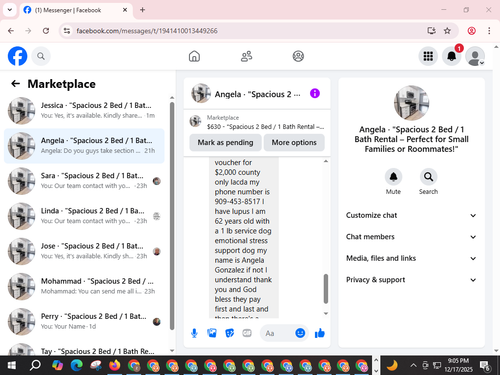Viewport: 500px width, 375px height.
Task: Select the Messenger | Facebook tab
Action: tap(76, 10)
